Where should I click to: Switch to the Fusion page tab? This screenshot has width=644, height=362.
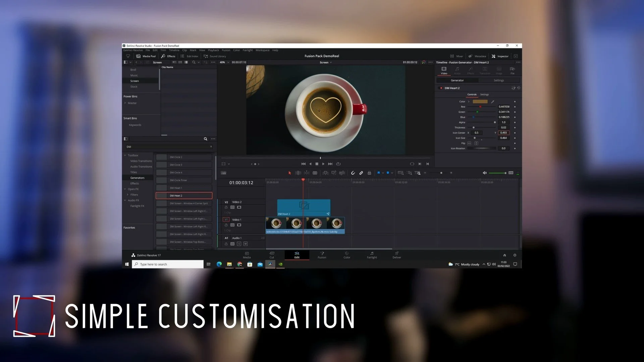tap(322, 255)
